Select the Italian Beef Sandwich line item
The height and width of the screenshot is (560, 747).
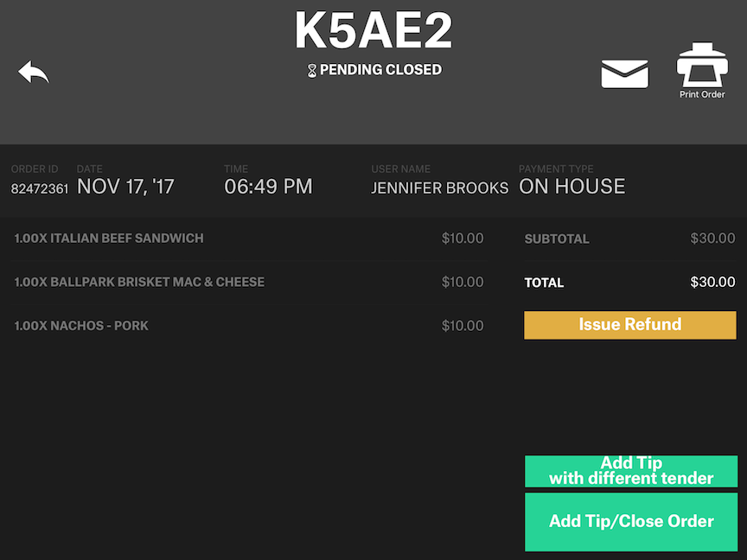tap(109, 239)
